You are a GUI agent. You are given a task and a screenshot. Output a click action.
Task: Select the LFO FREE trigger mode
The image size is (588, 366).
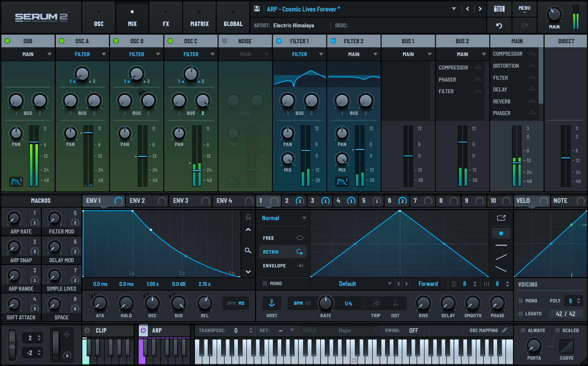tap(283, 238)
